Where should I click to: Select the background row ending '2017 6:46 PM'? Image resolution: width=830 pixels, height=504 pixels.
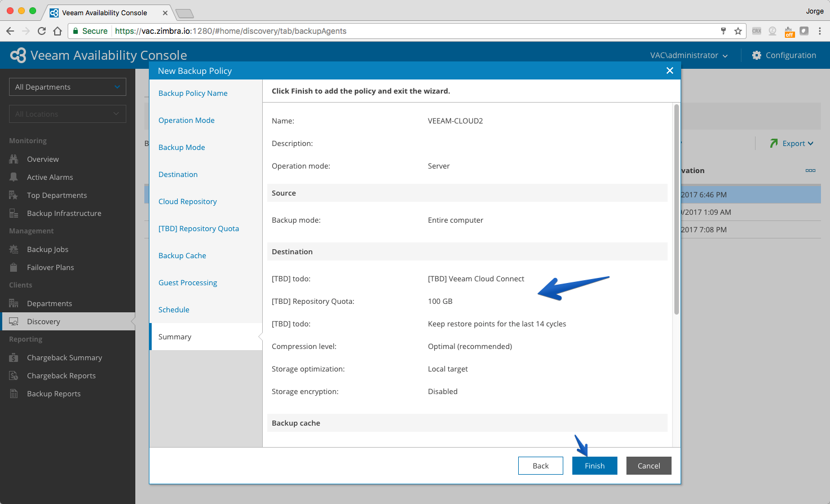pos(750,194)
